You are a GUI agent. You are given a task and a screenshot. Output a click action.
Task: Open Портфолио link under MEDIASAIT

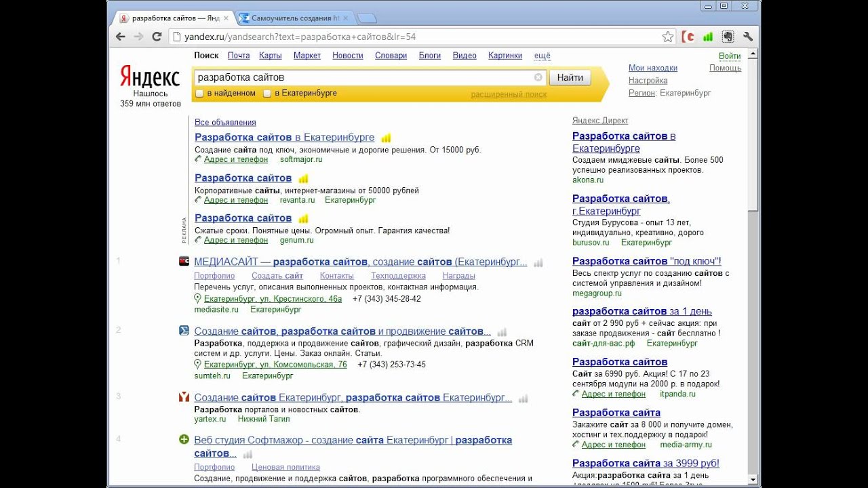coord(214,276)
